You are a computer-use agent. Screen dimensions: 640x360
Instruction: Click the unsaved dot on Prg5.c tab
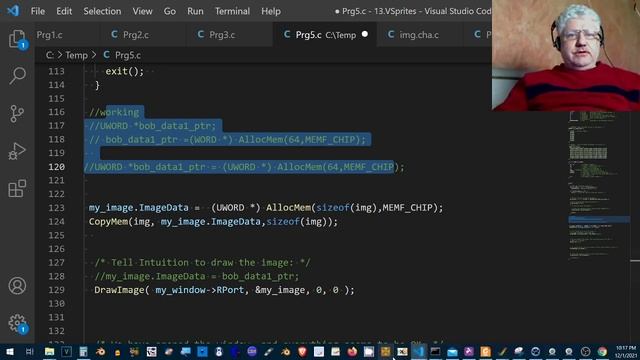point(365,34)
